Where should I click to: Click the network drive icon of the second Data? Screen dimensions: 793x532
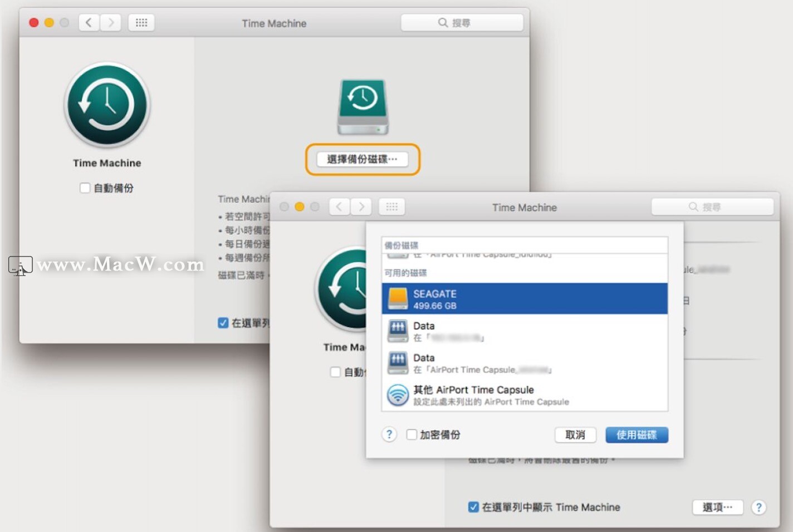pos(398,363)
